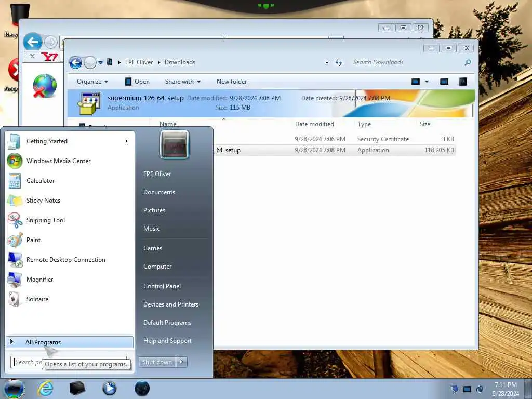Open Pictures from the Start menu
532x399 pixels.
click(154, 210)
